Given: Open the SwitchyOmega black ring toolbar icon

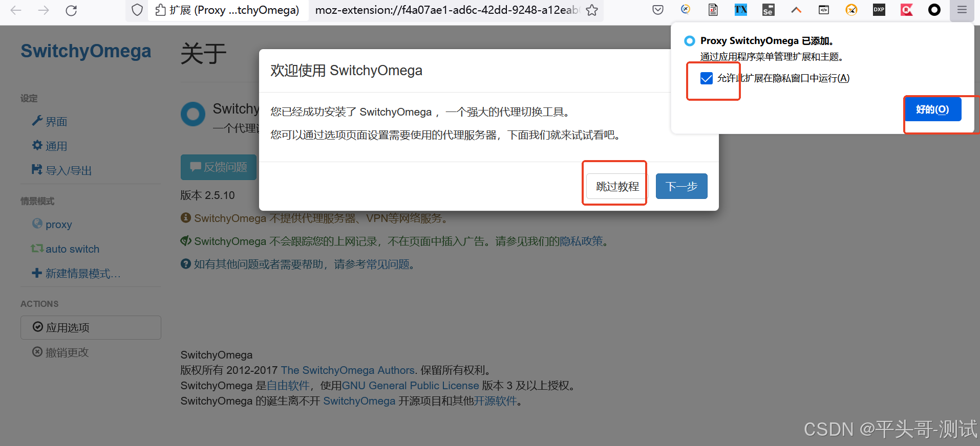Looking at the screenshot, I should [934, 10].
